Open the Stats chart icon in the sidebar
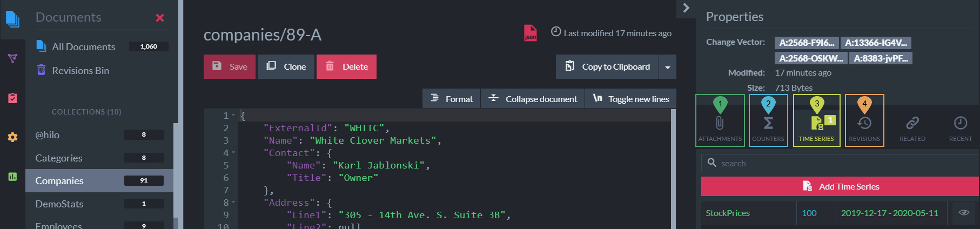This screenshot has width=980, height=229. 12,177
